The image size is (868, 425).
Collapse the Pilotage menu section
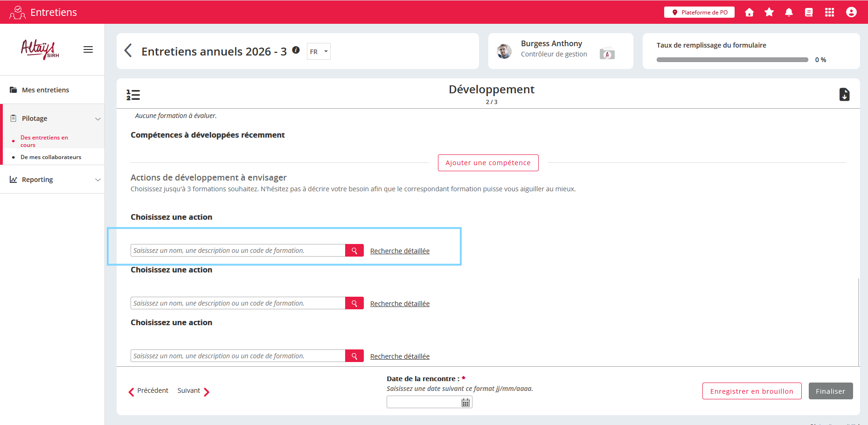click(x=97, y=118)
